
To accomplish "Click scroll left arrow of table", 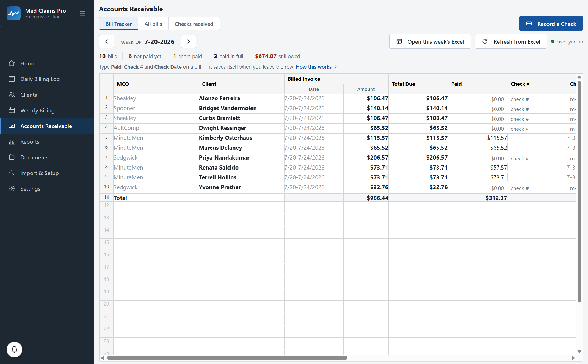I will (x=103, y=358).
